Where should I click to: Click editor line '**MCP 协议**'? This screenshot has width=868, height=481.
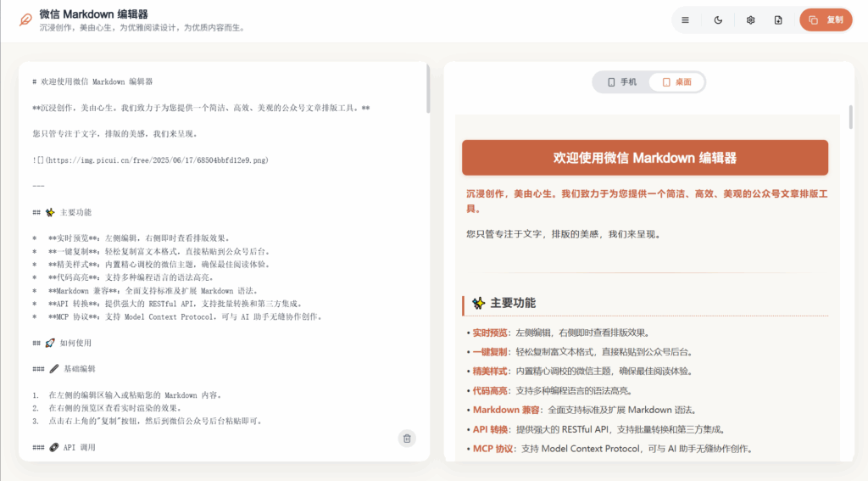(177, 317)
